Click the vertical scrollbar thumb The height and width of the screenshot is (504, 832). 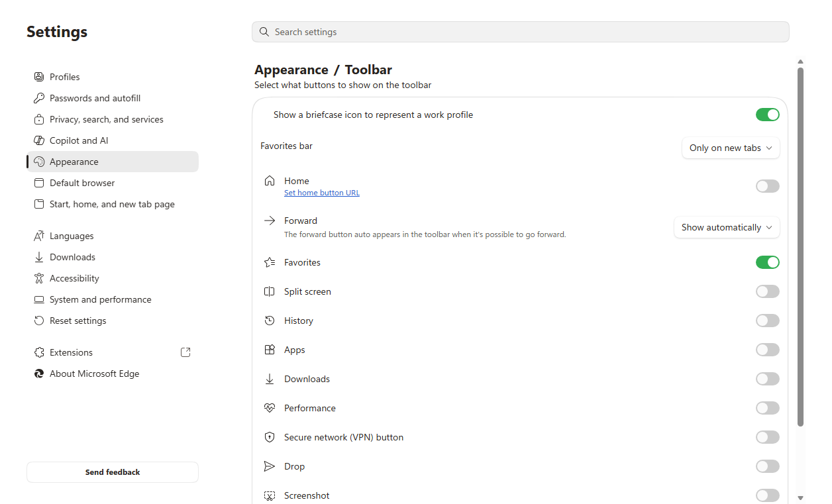click(x=800, y=246)
